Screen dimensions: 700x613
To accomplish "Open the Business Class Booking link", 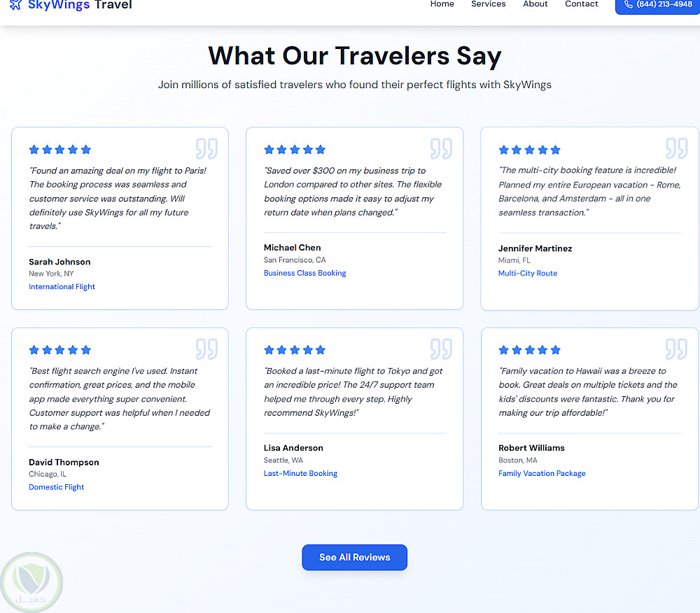I will [x=304, y=274].
